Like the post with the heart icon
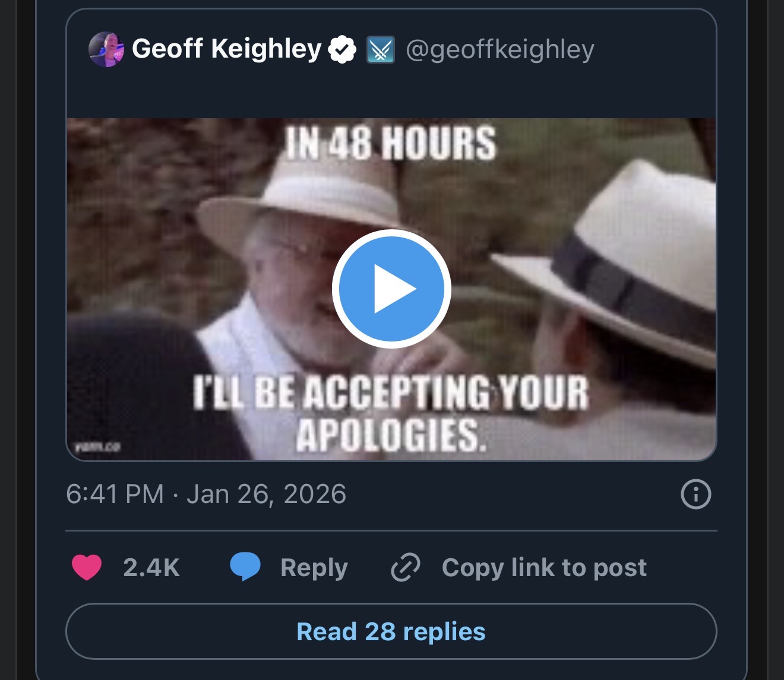The height and width of the screenshot is (680, 784). tap(87, 567)
